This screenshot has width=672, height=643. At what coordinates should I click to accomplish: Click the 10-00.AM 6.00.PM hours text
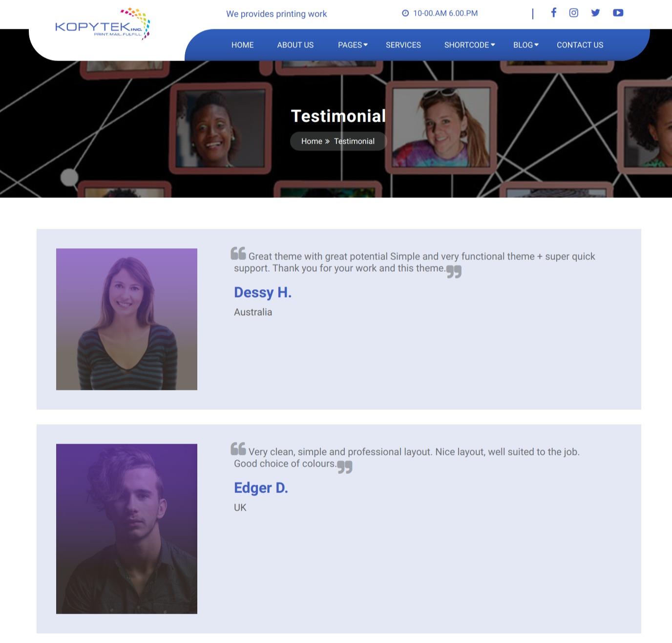coord(445,13)
